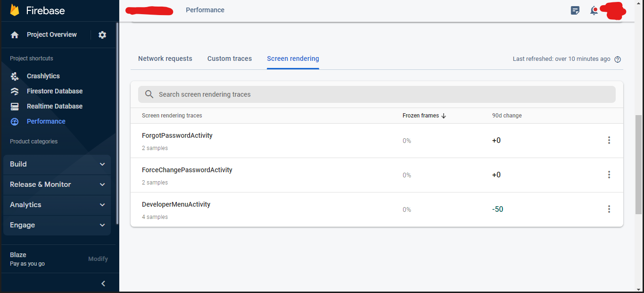Click the Firebase logo icon
644x293 pixels.
pos(15,10)
